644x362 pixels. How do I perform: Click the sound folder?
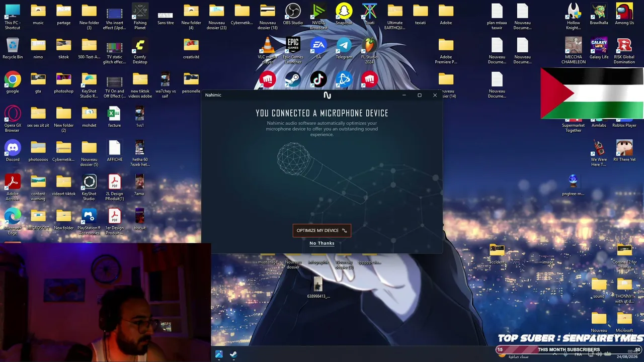pos(599,288)
